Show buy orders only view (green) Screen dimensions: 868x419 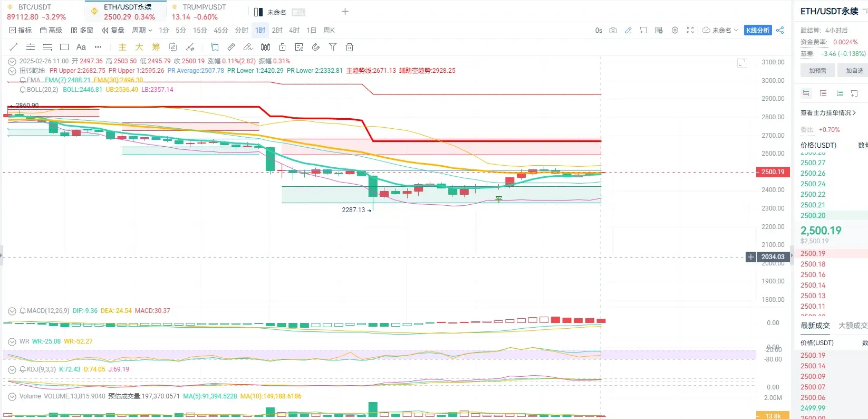pyautogui.click(x=840, y=93)
